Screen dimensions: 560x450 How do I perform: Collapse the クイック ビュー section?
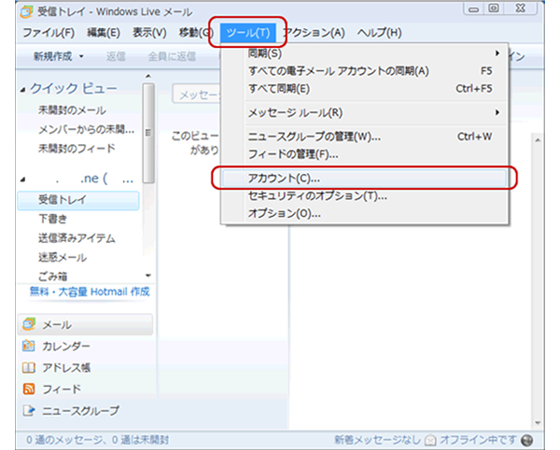23,89
